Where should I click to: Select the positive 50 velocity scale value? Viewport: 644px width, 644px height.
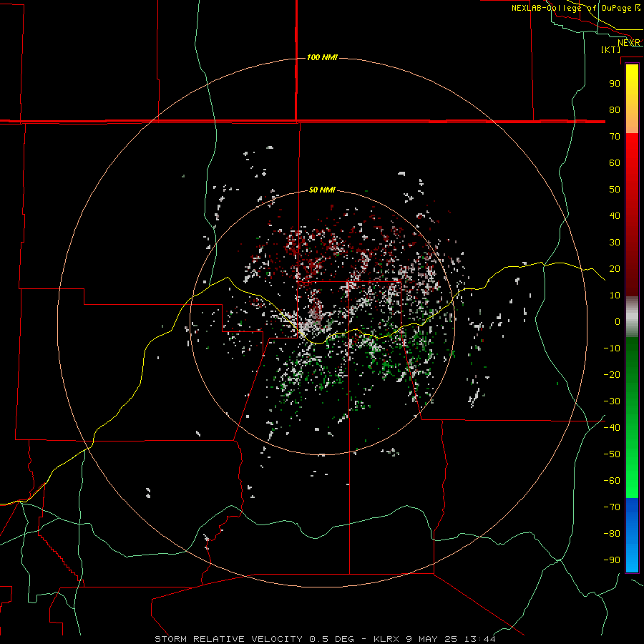point(615,190)
